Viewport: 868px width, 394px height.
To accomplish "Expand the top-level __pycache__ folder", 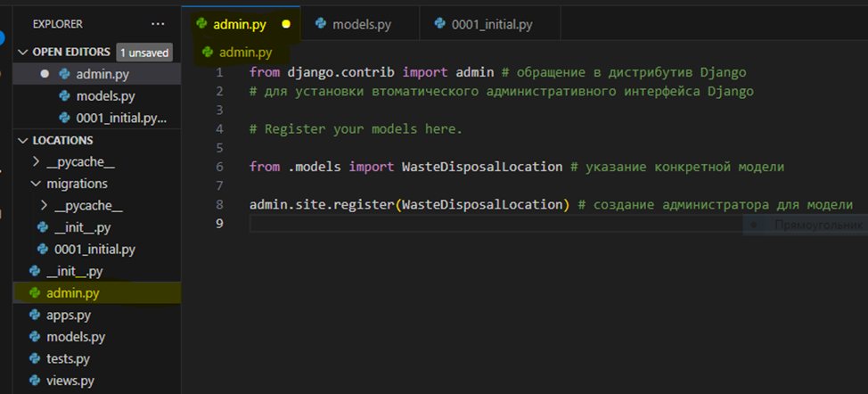I will (36, 162).
